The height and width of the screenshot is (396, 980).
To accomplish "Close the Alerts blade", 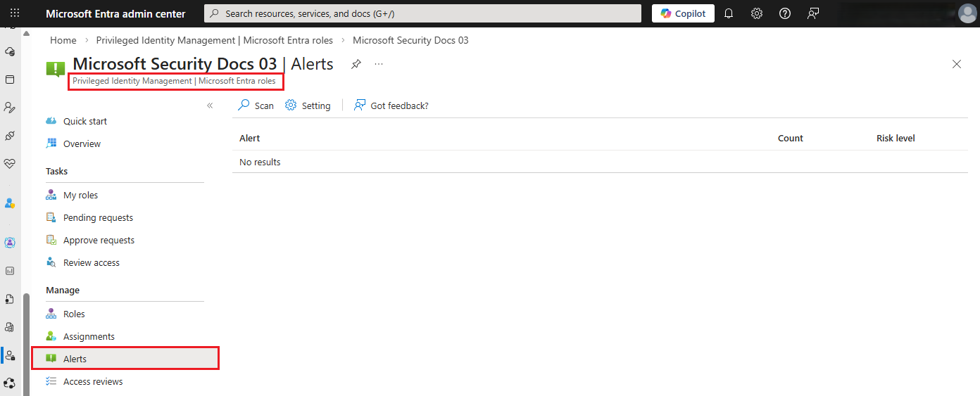I will point(957,64).
